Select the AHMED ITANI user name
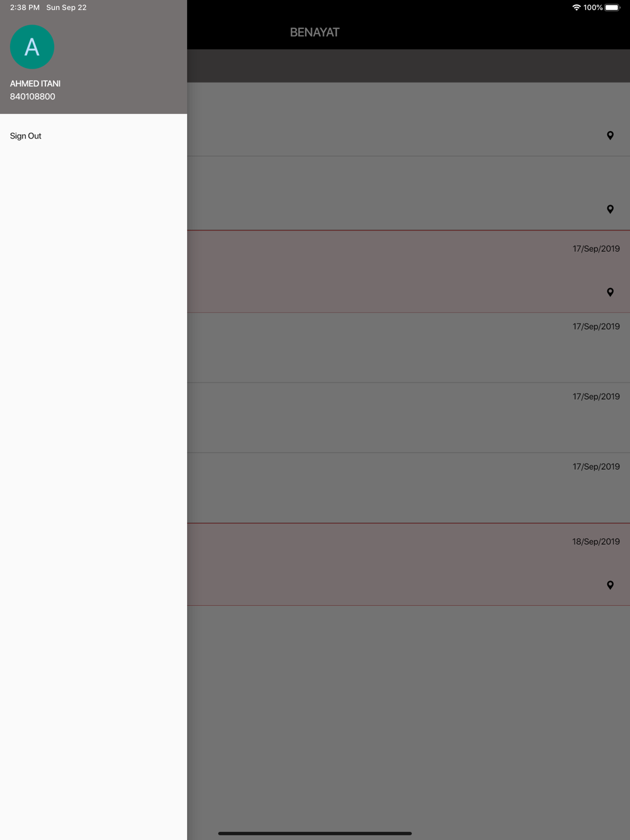This screenshot has height=840, width=630. pos(35,84)
